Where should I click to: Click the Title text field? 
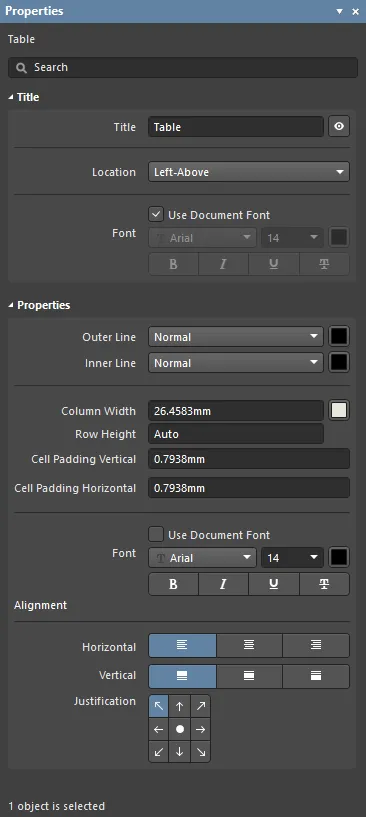point(236,127)
